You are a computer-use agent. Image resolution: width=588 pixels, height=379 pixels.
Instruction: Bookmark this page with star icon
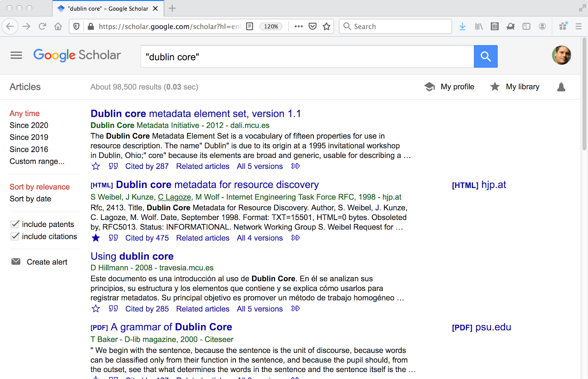tap(326, 26)
